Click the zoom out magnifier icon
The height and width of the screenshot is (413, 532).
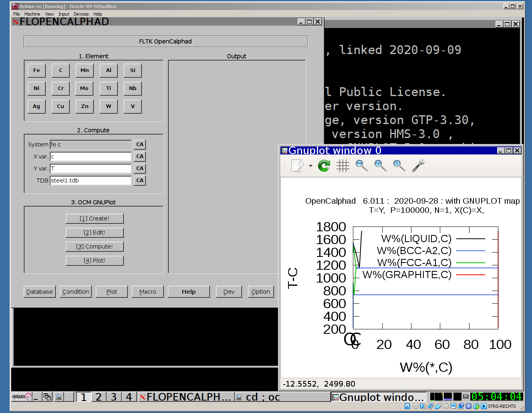(362, 165)
